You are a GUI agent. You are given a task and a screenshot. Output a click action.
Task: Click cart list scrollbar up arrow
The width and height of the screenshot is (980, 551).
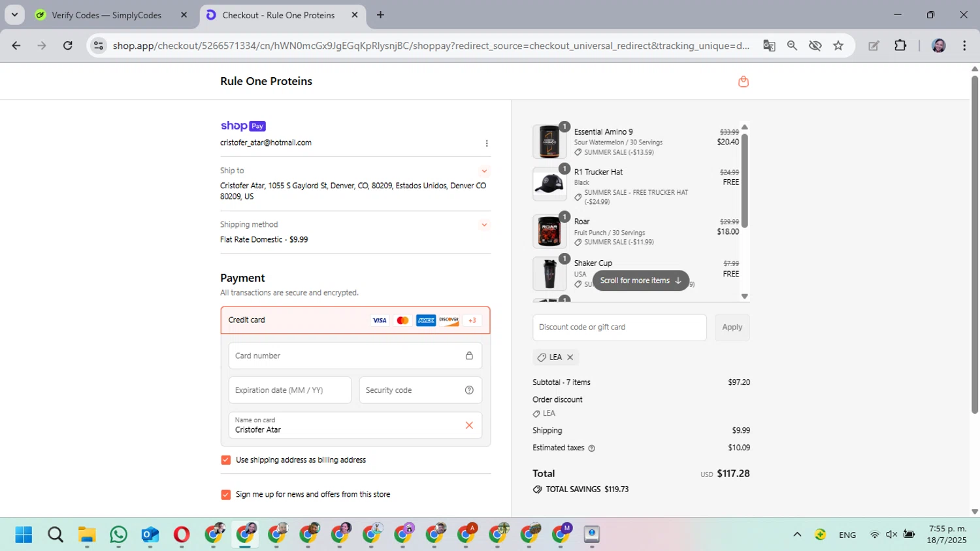744,127
